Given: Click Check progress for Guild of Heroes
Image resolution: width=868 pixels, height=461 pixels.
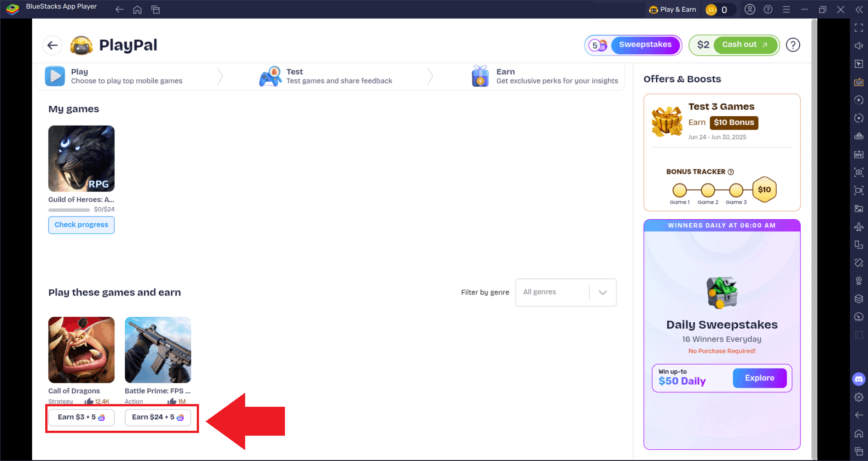Looking at the screenshot, I should click(81, 225).
